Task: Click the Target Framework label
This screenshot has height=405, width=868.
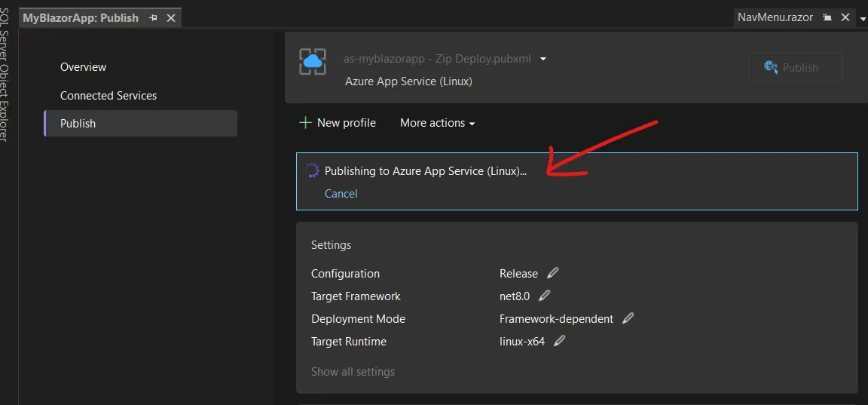Action: click(356, 296)
